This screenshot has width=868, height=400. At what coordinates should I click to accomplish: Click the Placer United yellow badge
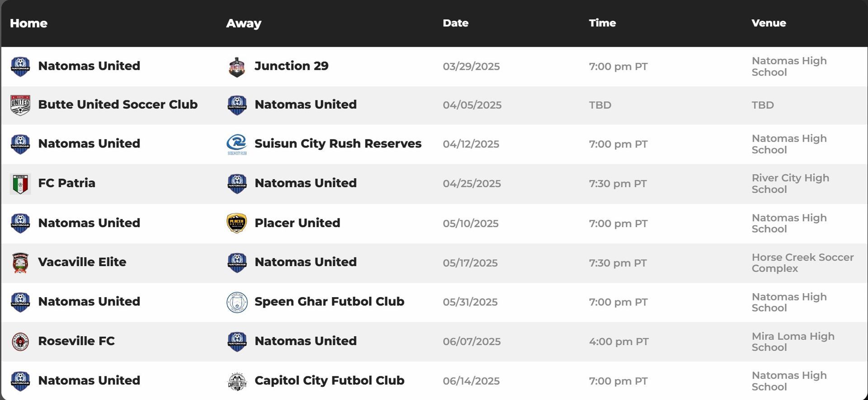237,223
